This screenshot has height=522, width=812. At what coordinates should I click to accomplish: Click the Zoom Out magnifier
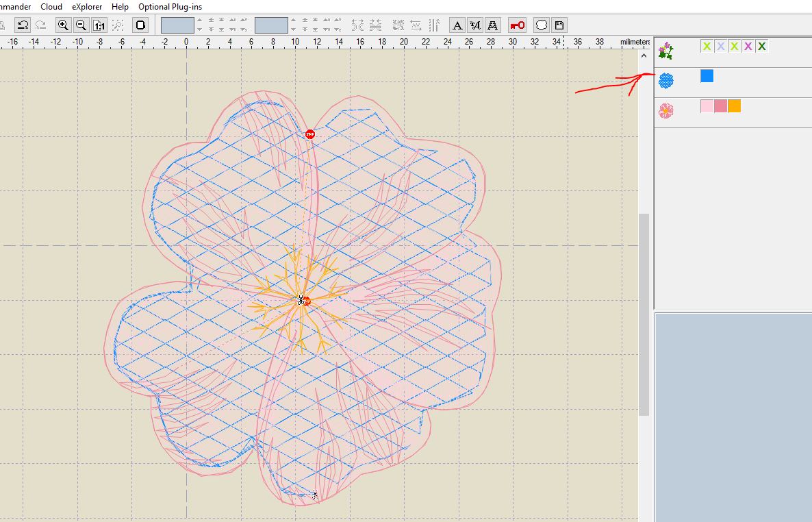[81, 25]
